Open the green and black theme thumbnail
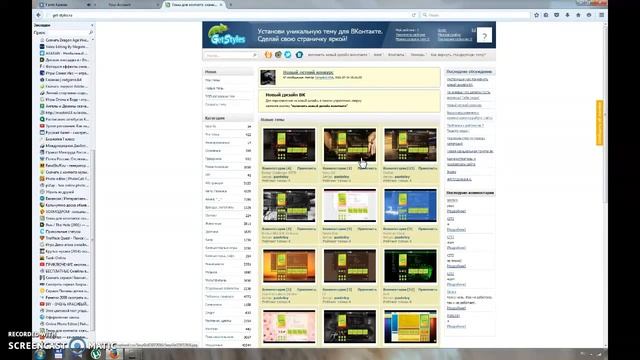 [x=410, y=266]
